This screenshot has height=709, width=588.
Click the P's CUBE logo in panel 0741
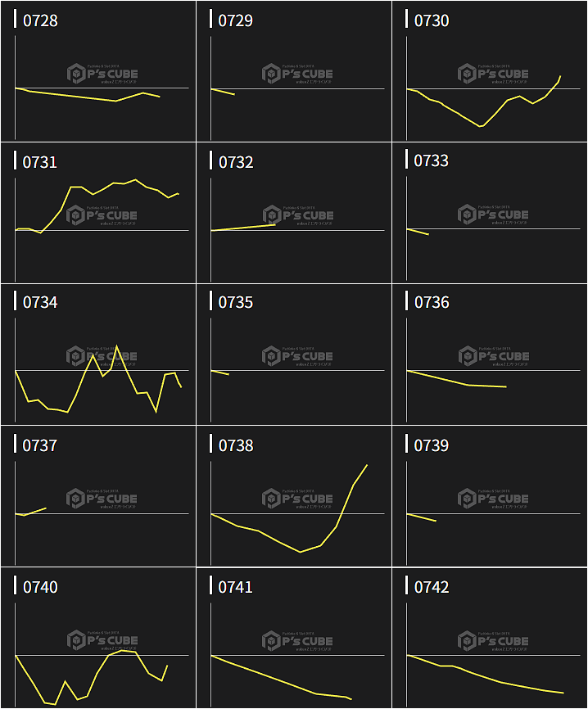point(298,640)
